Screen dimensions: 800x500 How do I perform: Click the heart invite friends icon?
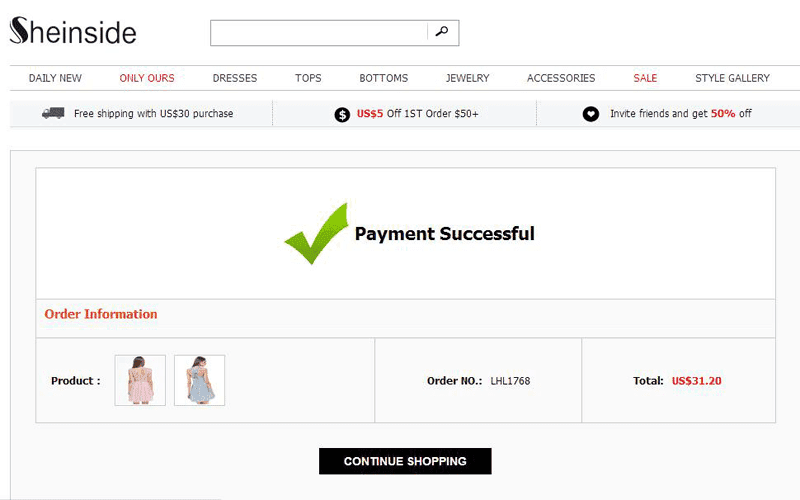(x=591, y=114)
